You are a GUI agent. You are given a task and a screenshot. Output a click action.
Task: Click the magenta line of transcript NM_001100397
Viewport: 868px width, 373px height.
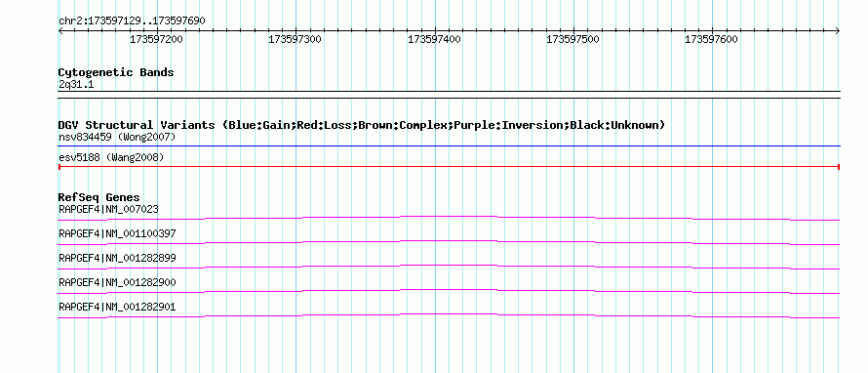[x=449, y=241]
